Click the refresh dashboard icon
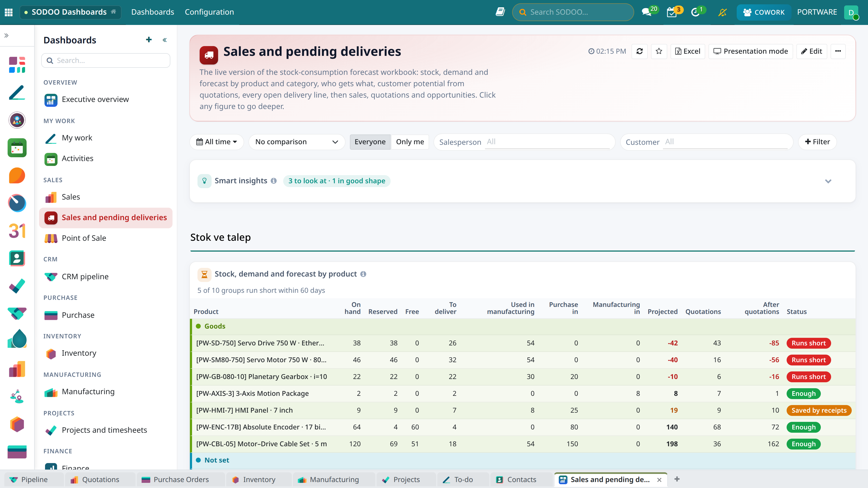The height and width of the screenshot is (488, 868). 639,51
